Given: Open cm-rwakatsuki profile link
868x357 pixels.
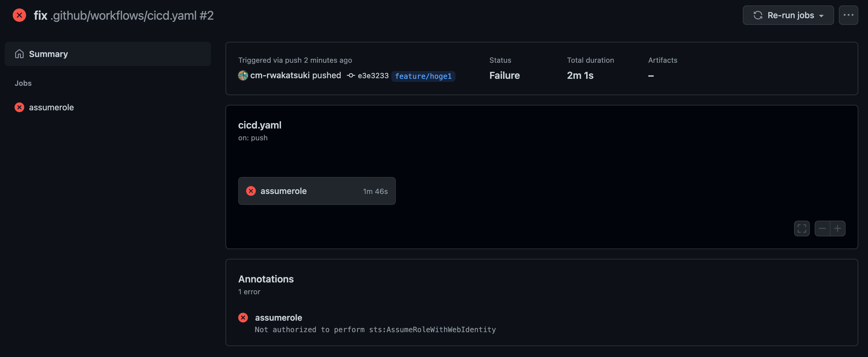Looking at the screenshot, I should [x=280, y=75].
